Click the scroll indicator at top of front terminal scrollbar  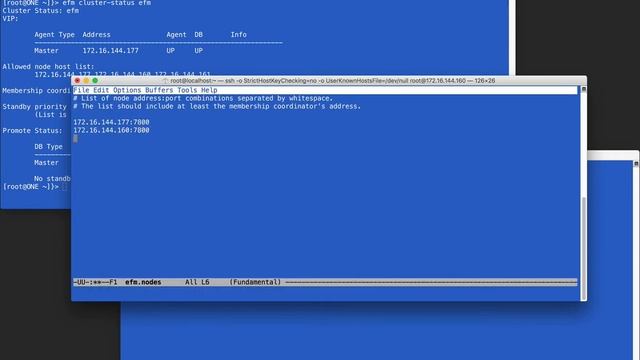pos(584,89)
